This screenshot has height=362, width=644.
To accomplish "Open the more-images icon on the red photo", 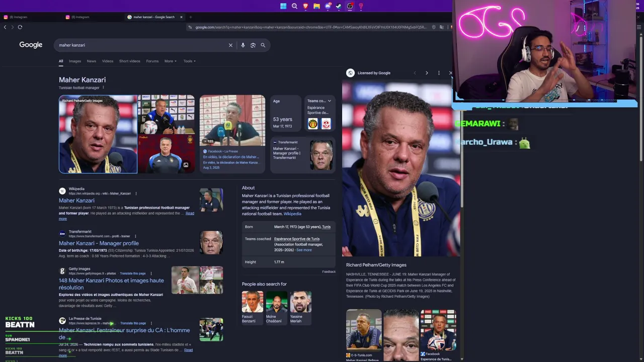I will (186, 165).
